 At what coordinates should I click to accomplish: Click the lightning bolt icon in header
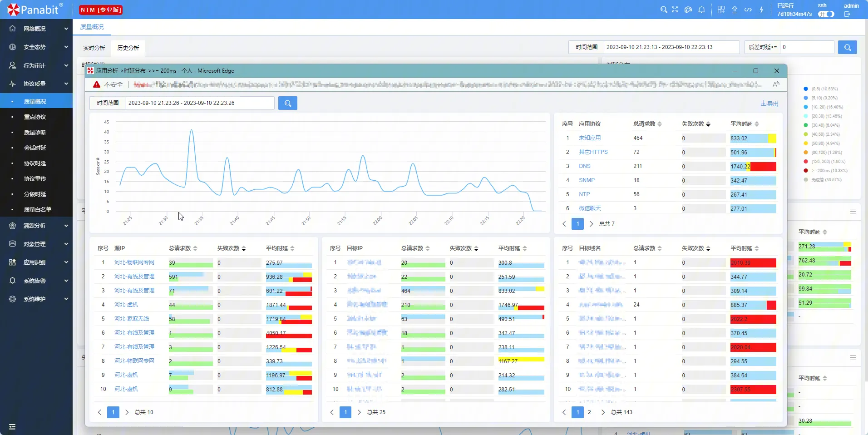click(761, 10)
